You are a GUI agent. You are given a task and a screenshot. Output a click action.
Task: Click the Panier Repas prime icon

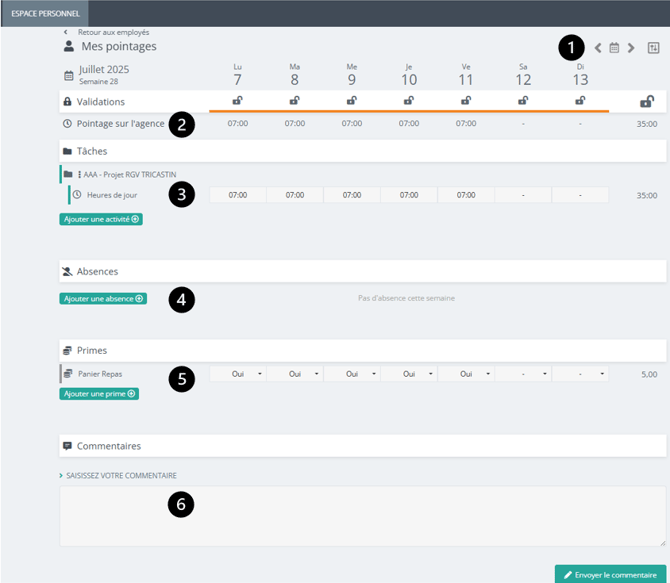point(68,374)
